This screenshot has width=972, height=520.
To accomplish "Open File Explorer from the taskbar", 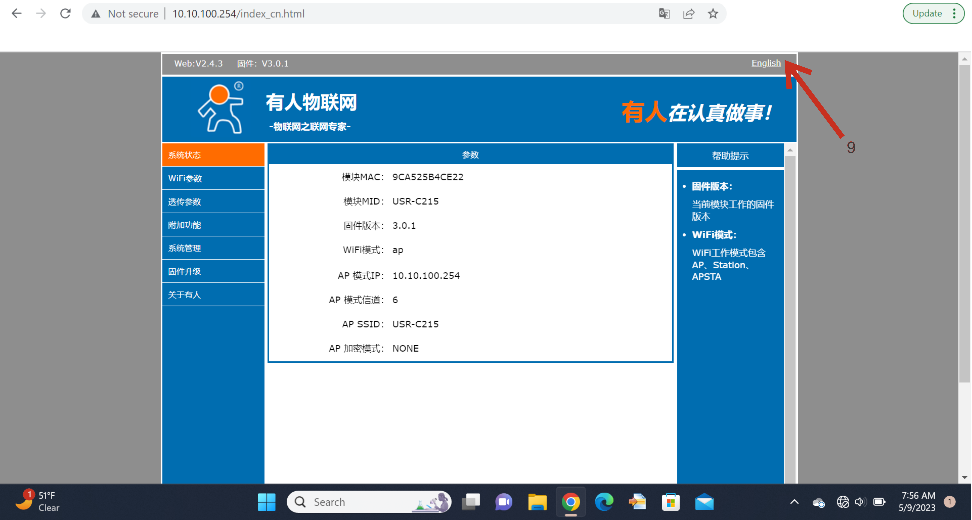I will point(537,502).
